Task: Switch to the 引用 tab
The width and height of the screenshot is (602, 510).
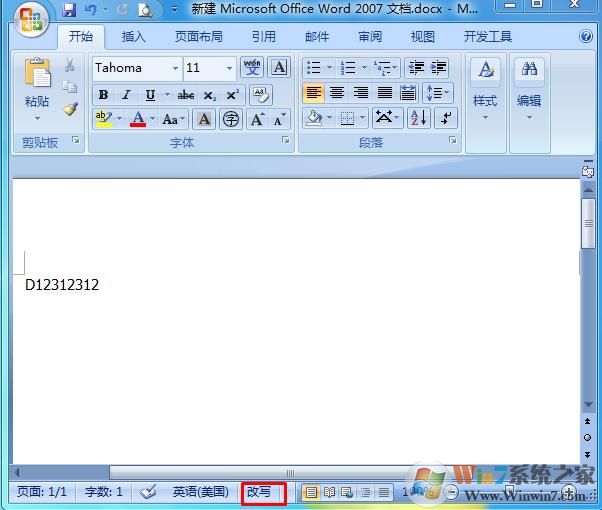Action: 263,37
